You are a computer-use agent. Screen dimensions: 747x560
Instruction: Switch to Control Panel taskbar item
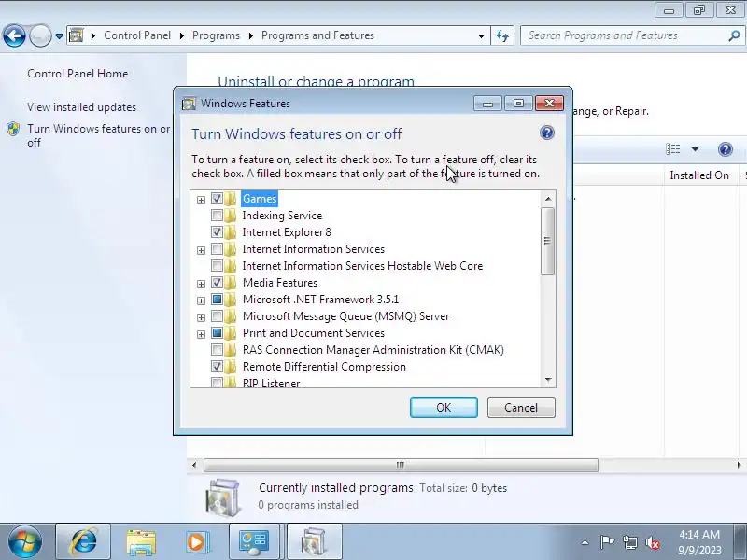[x=254, y=542]
